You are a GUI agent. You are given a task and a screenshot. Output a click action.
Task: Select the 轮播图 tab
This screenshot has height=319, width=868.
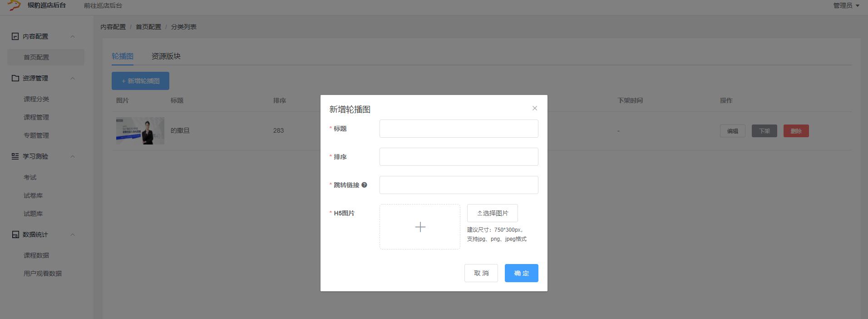(x=123, y=56)
